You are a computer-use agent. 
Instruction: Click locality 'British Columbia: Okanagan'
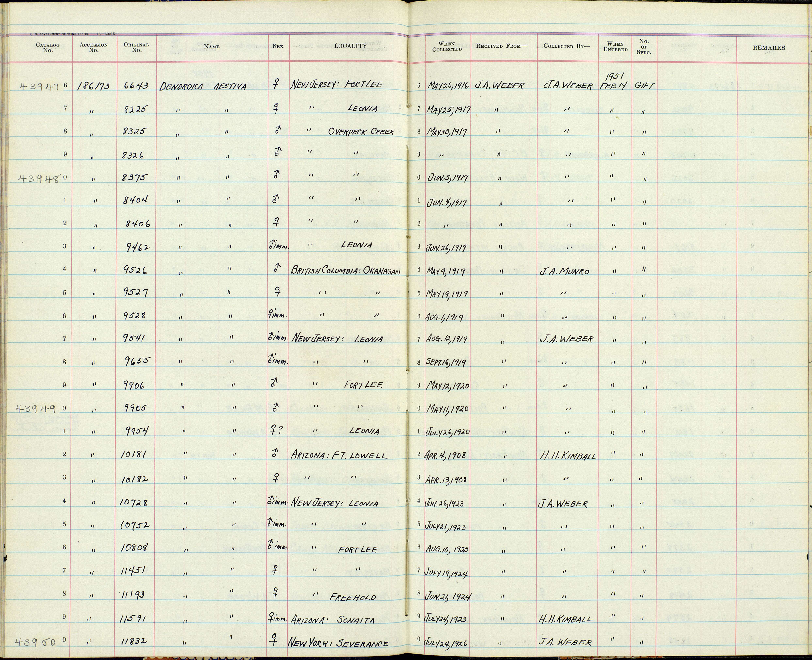[345, 270]
